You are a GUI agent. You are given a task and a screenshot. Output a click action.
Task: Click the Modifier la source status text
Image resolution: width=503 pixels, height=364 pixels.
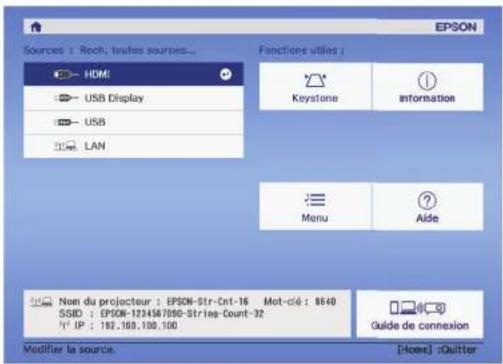point(69,349)
